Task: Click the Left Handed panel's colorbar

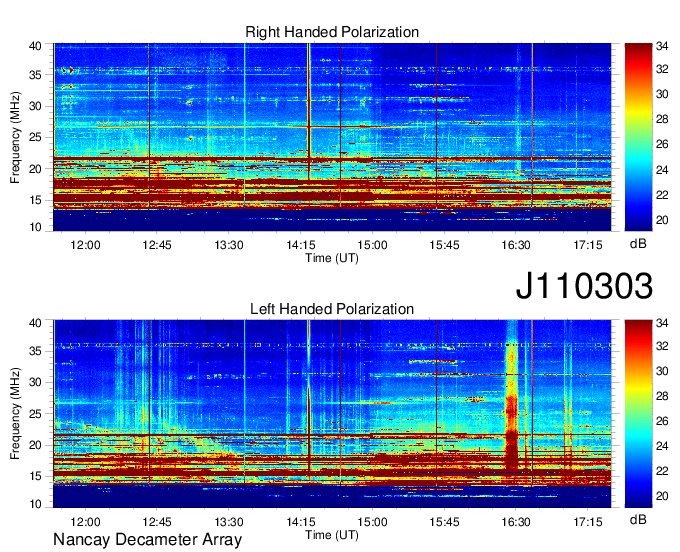Action: tap(638, 413)
